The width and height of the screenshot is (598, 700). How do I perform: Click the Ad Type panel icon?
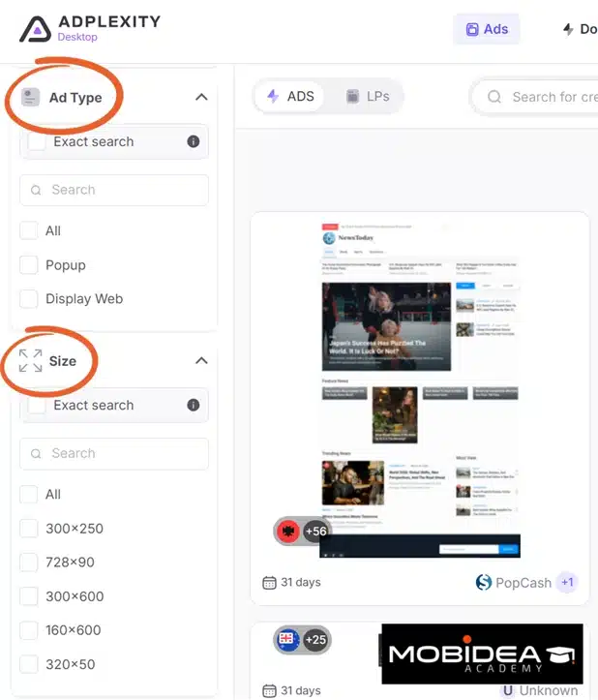[x=30, y=97]
